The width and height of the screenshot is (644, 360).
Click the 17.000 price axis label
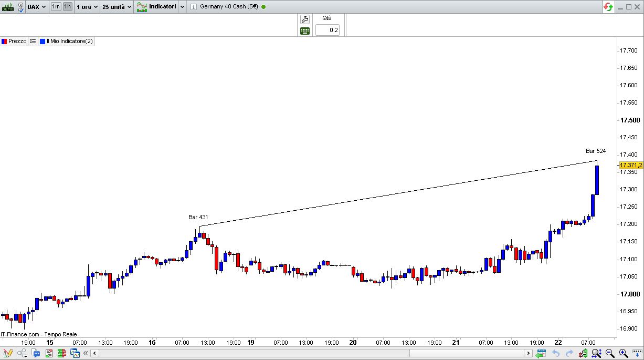629,294
